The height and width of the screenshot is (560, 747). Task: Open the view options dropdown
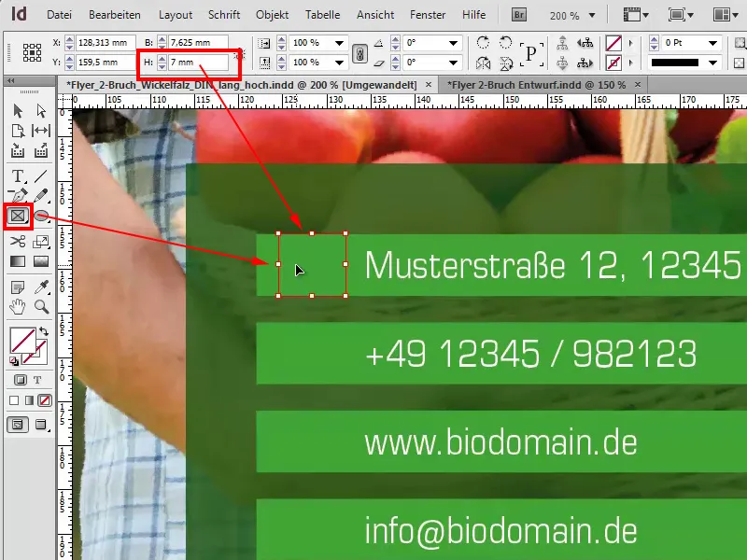[x=636, y=15]
